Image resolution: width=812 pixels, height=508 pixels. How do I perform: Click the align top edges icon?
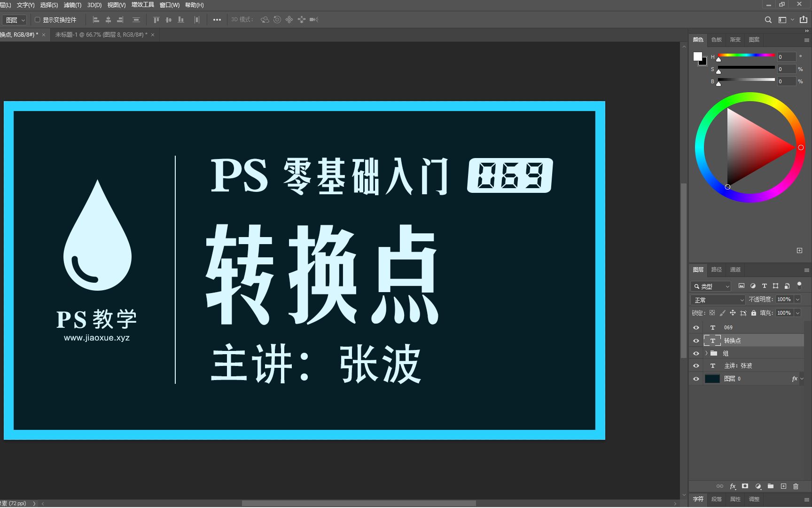click(x=156, y=20)
